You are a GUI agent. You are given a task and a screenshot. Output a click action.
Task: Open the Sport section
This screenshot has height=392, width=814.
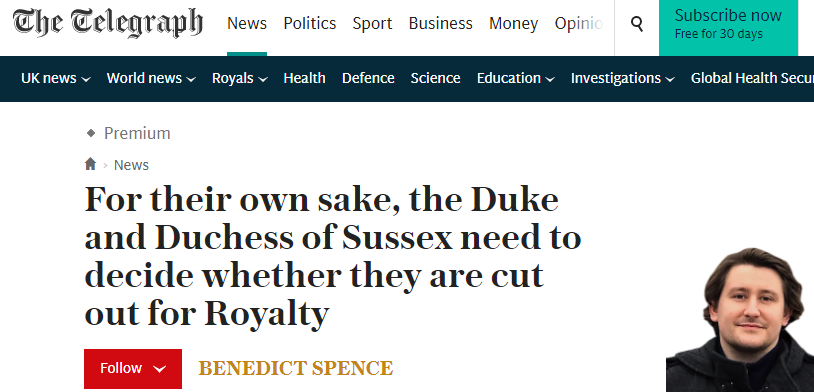click(x=372, y=24)
